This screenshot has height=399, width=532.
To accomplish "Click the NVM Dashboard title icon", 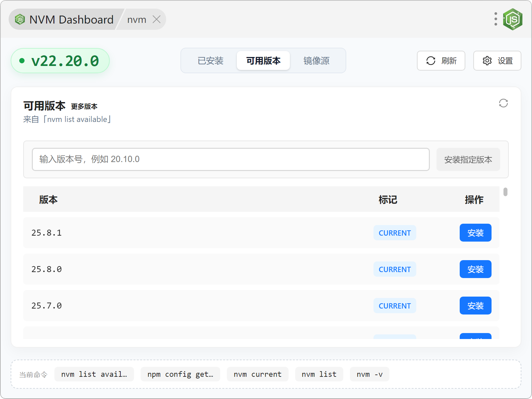I will tap(20, 20).
